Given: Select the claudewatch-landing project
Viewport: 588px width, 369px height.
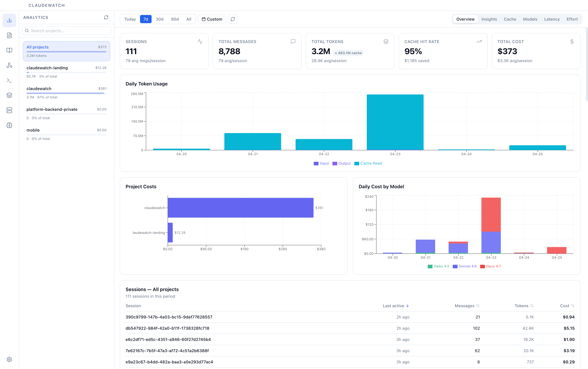Looking at the screenshot, I should [66, 72].
